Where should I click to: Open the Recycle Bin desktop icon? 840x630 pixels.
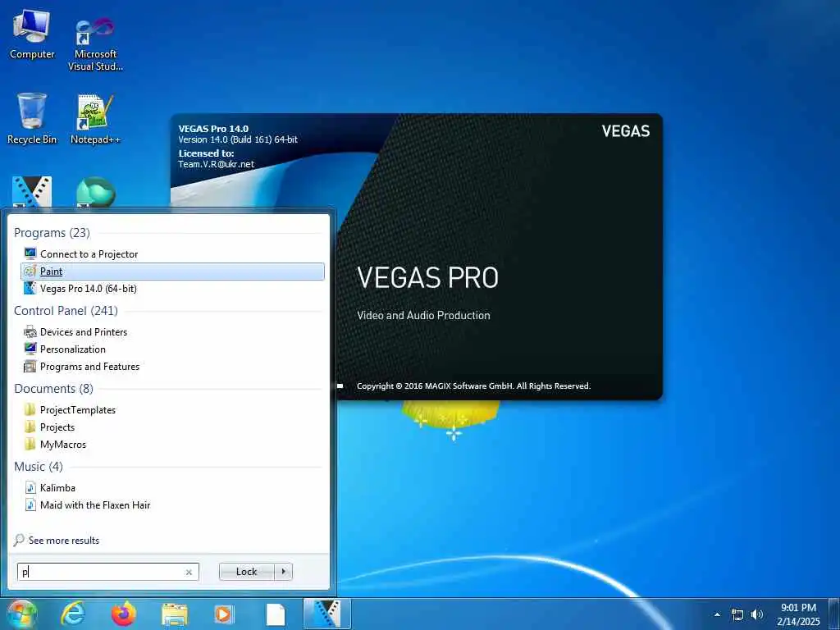pos(32,119)
